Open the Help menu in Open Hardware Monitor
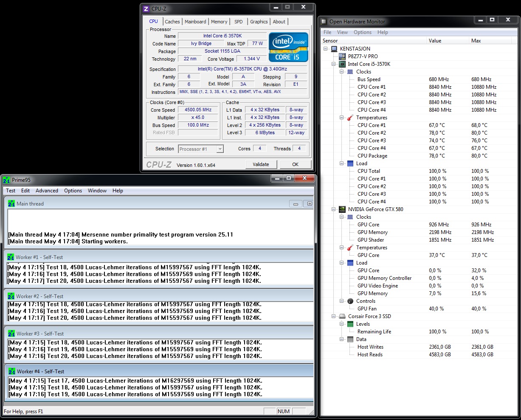 (383, 32)
